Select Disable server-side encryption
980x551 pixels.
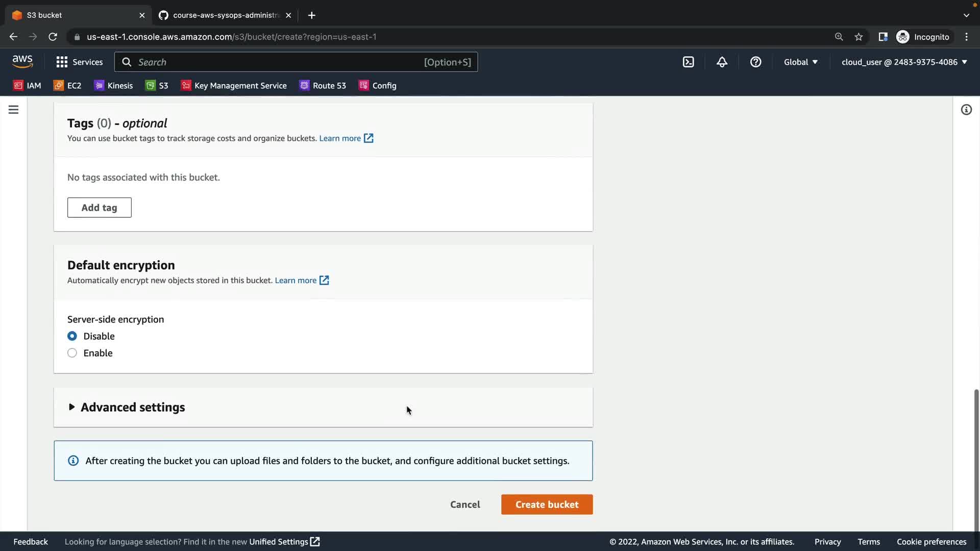point(72,336)
